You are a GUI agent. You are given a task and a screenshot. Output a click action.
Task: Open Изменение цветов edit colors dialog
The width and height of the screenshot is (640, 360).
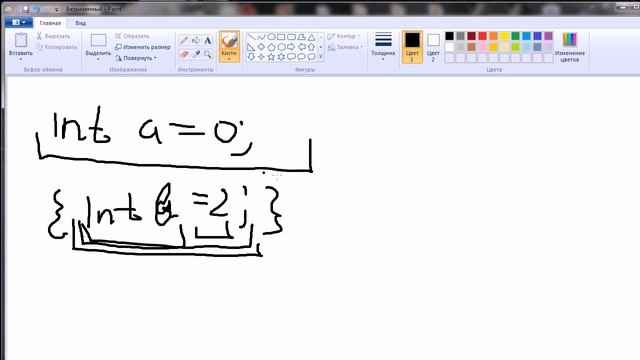570,47
